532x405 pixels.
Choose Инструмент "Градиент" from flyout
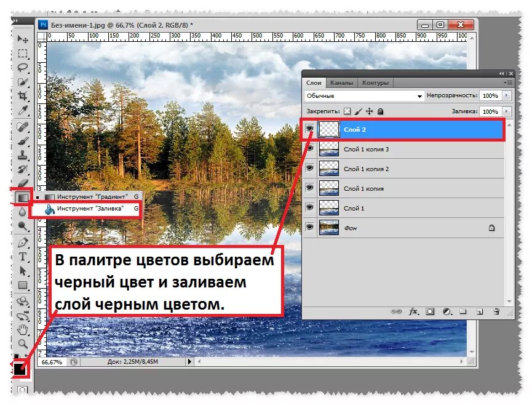point(87,196)
